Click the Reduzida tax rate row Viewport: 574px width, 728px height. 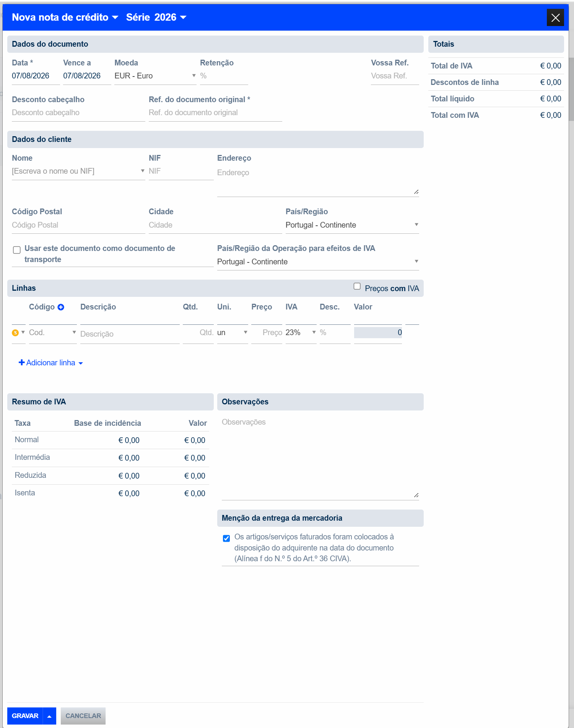coord(110,476)
